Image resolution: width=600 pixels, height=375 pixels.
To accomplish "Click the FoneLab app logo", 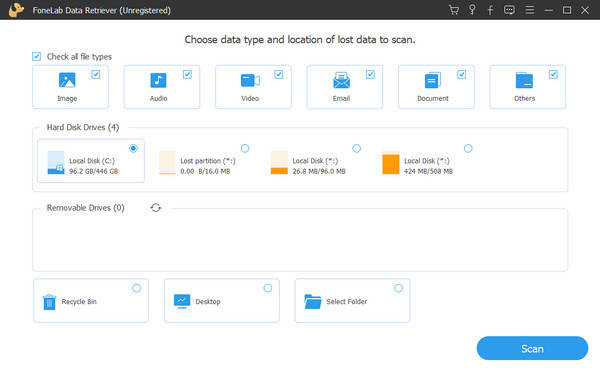I will (16, 10).
